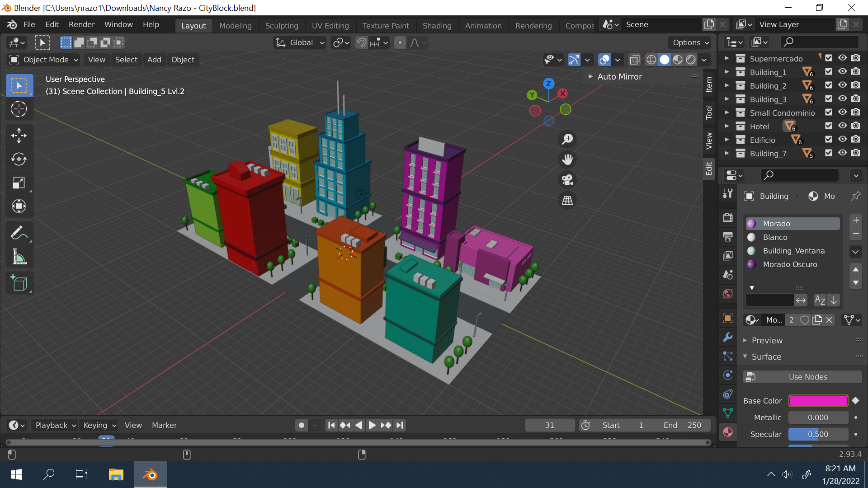Image resolution: width=868 pixels, height=488 pixels.
Task: Open the Render properties tab icon
Action: tap(728, 217)
